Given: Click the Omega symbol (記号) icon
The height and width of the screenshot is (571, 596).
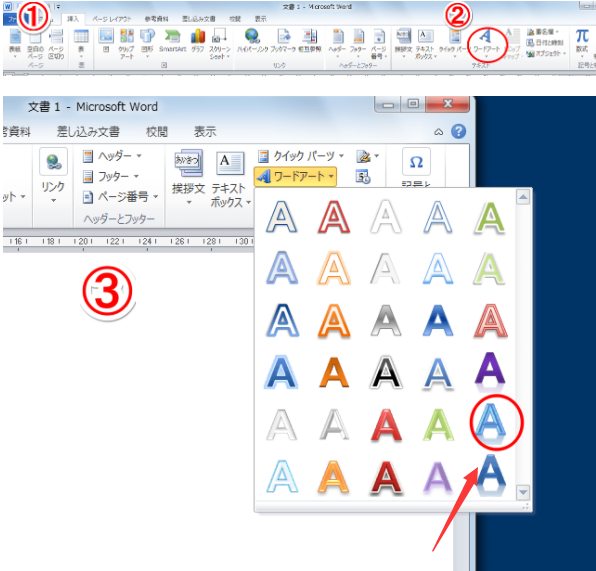Looking at the screenshot, I should pos(416,162).
